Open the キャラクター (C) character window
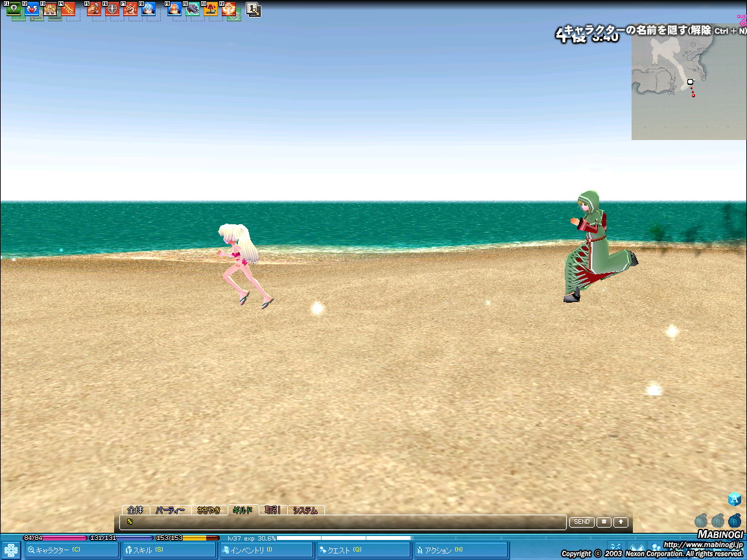 coord(71,550)
